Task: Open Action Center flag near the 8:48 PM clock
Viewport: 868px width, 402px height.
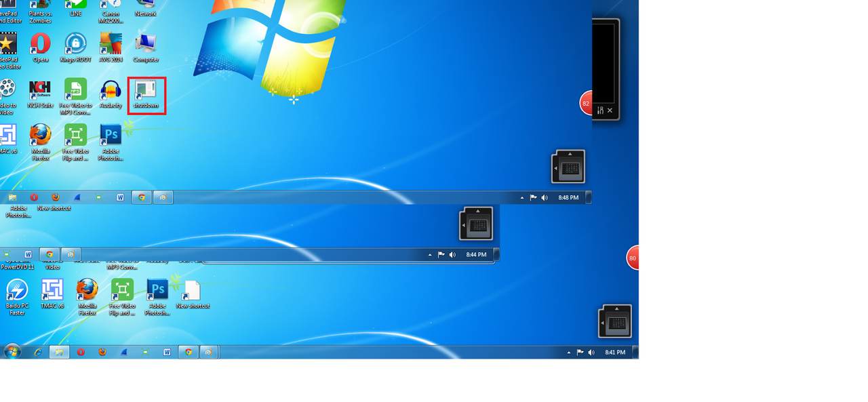Action: click(x=534, y=198)
